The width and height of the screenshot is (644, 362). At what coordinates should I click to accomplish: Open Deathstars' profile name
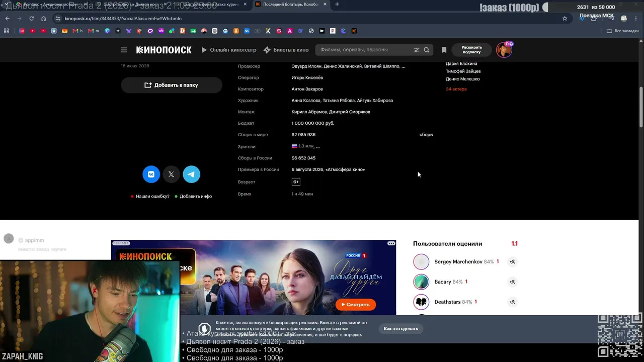click(x=447, y=302)
